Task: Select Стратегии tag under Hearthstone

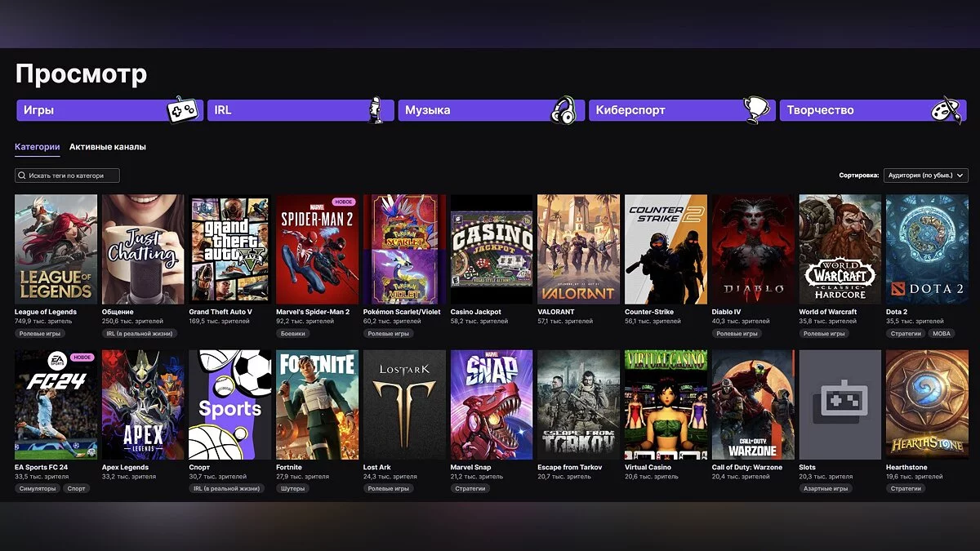Action: [x=906, y=489]
